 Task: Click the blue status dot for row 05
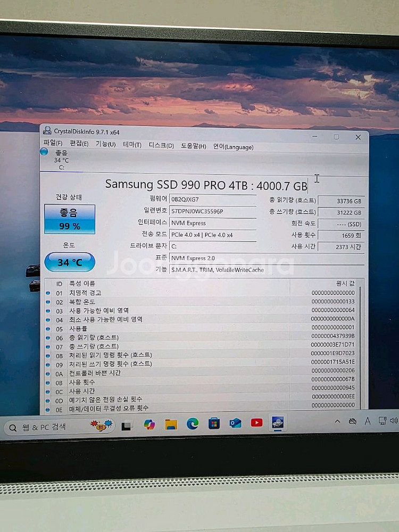[x=48, y=329]
